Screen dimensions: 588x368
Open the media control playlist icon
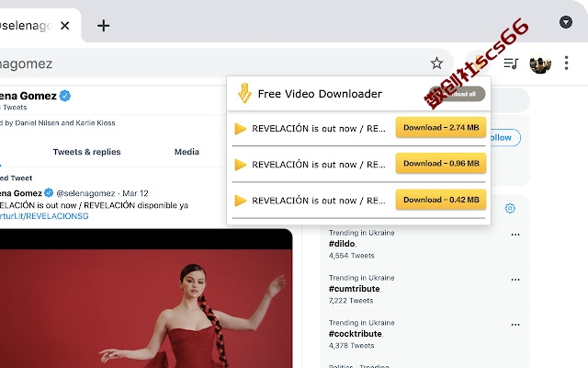pyautogui.click(x=511, y=63)
